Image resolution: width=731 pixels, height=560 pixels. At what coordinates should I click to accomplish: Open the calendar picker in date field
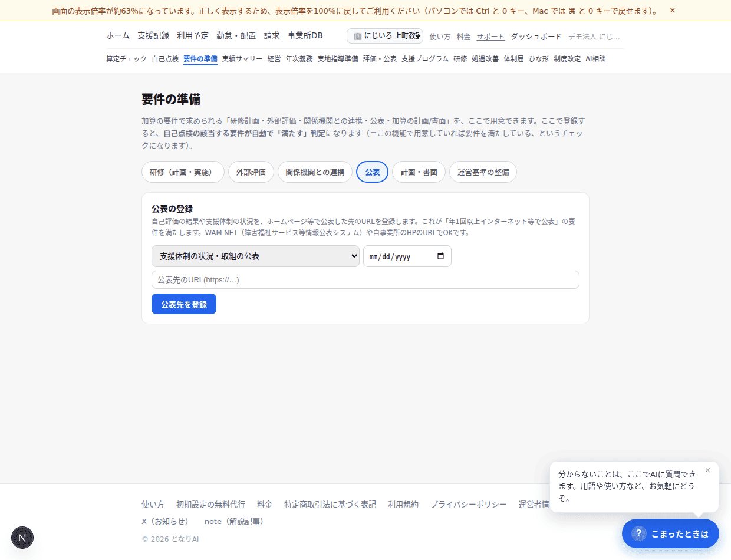pos(440,256)
